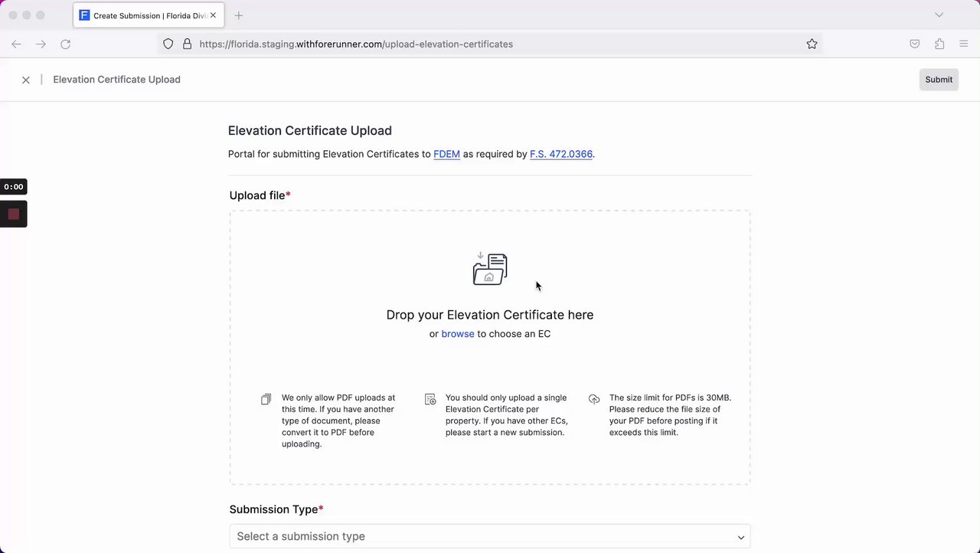Open the Firefox hamburger application menu
The width and height of the screenshot is (980, 553).
point(964,44)
